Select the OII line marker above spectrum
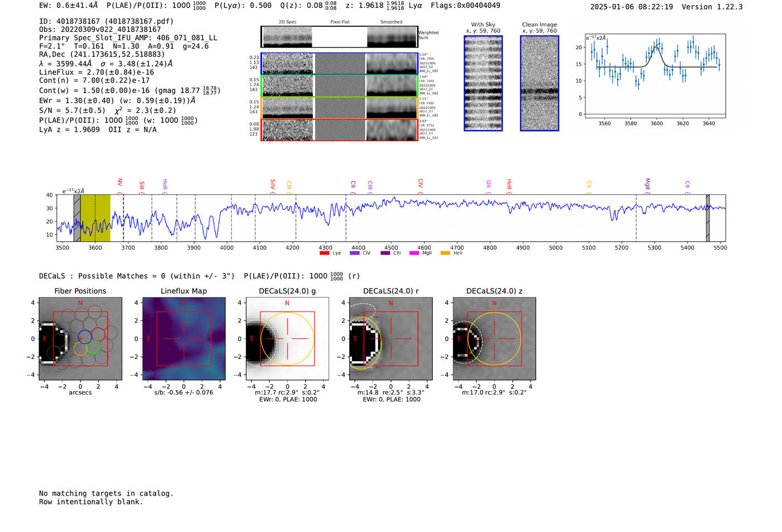The image size is (782, 532). point(489,184)
